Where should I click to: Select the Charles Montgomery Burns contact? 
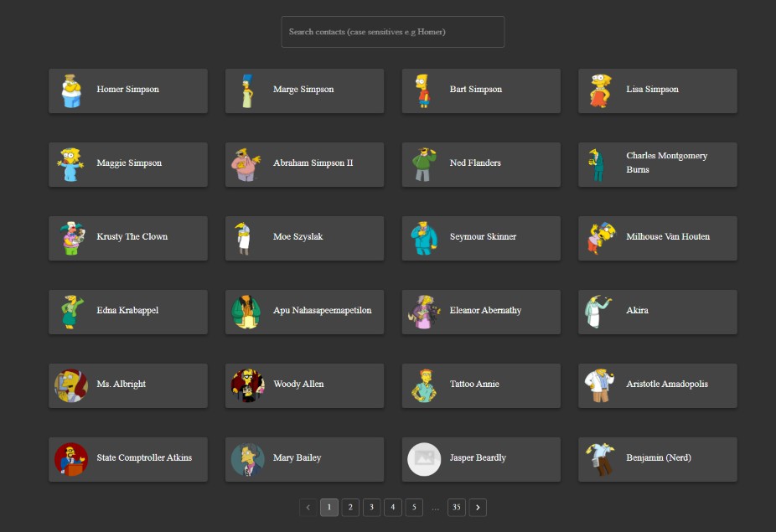coord(657,164)
